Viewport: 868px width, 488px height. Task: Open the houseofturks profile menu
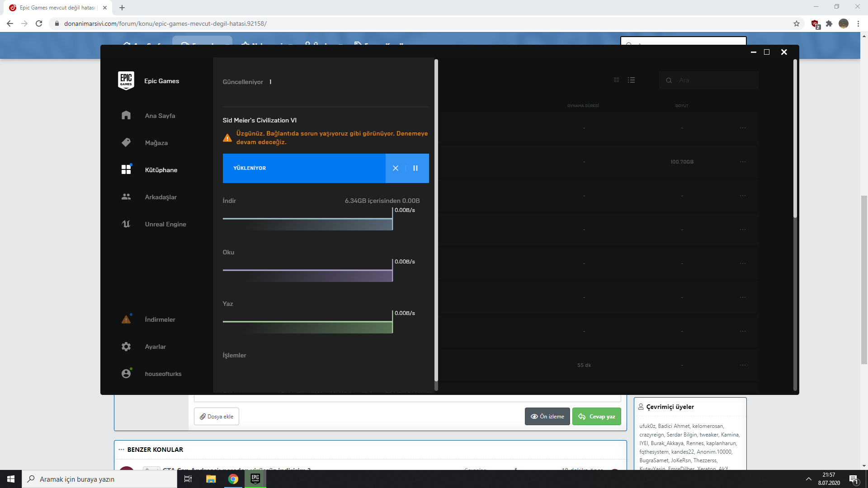(x=163, y=374)
